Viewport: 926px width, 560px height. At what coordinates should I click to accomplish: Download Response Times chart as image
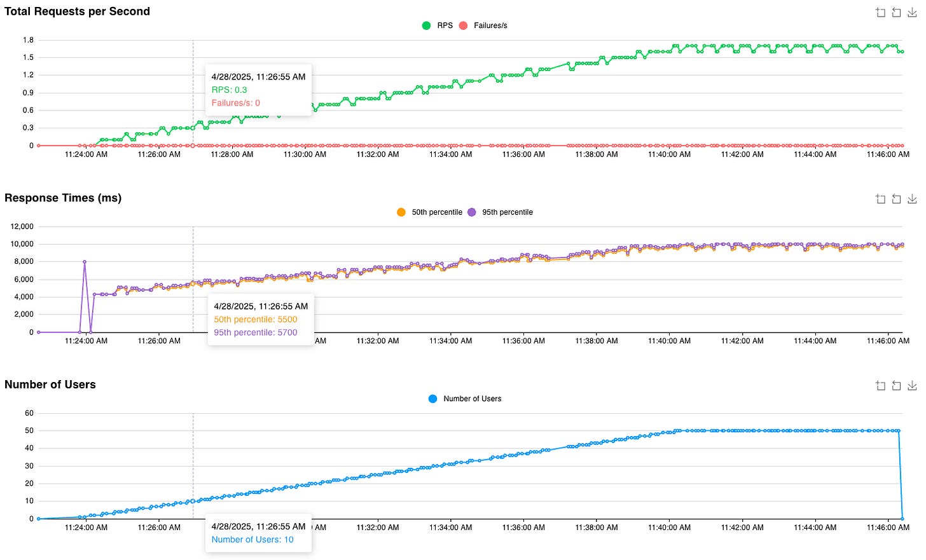coord(912,199)
